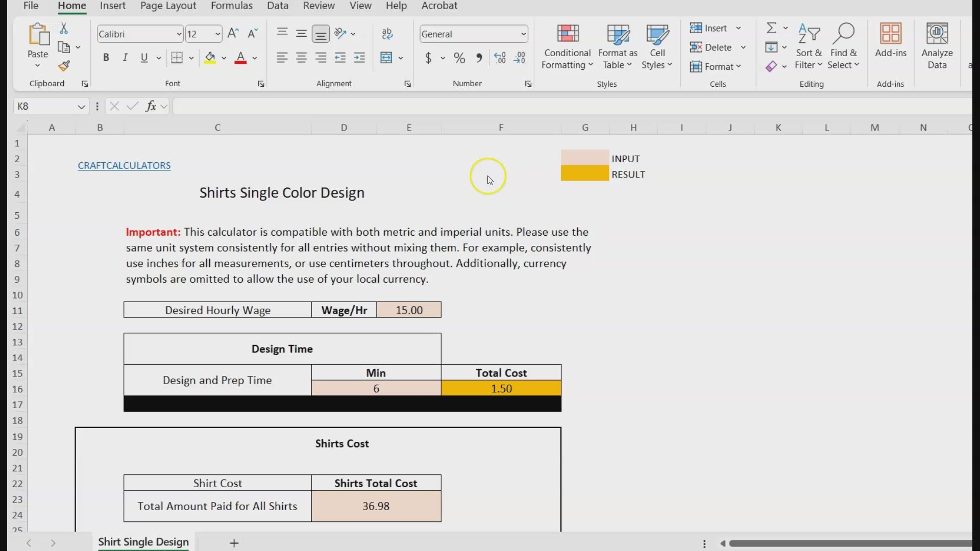Open the font name dropdown
This screenshot has height=551, width=980.
179,34
